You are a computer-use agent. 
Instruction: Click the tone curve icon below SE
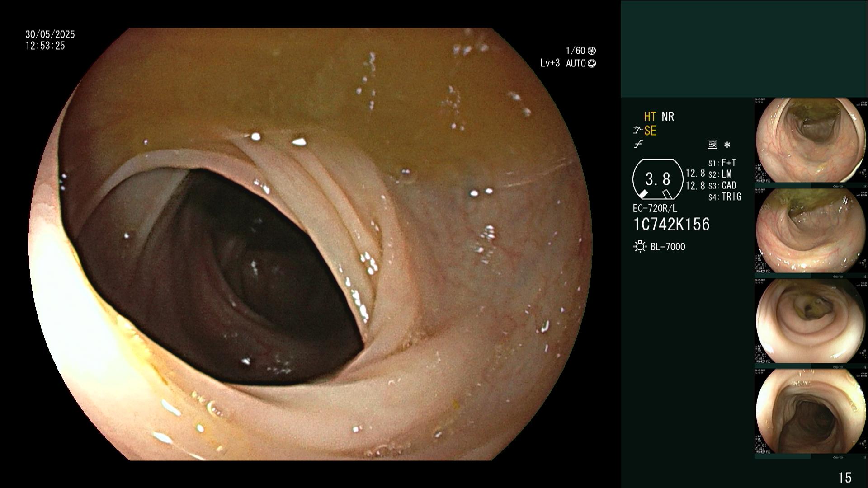638,145
